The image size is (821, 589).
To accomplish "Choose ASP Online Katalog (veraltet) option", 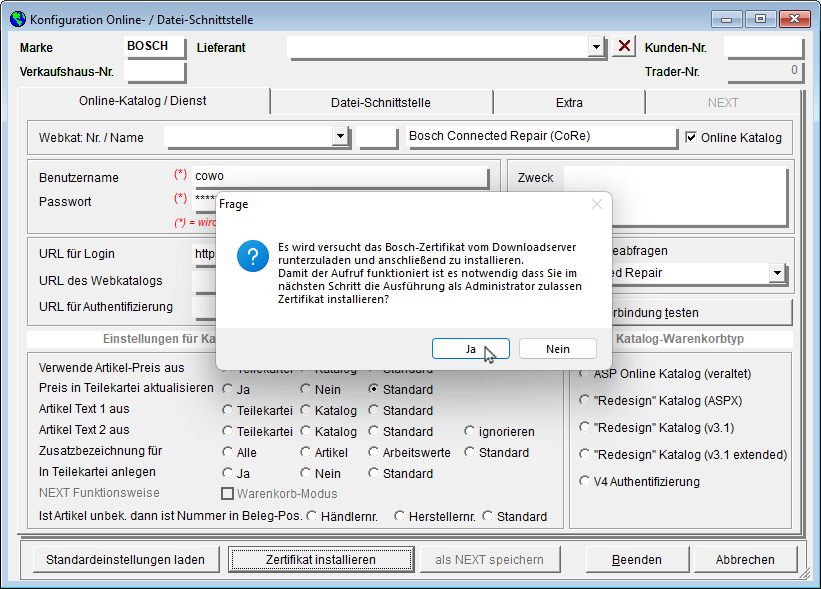I will [x=584, y=373].
